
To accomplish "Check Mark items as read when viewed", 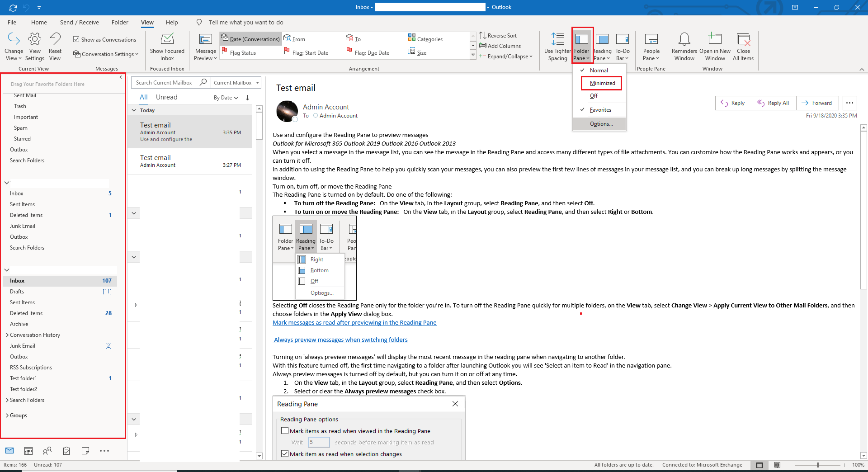I will pyautogui.click(x=285, y=431).
